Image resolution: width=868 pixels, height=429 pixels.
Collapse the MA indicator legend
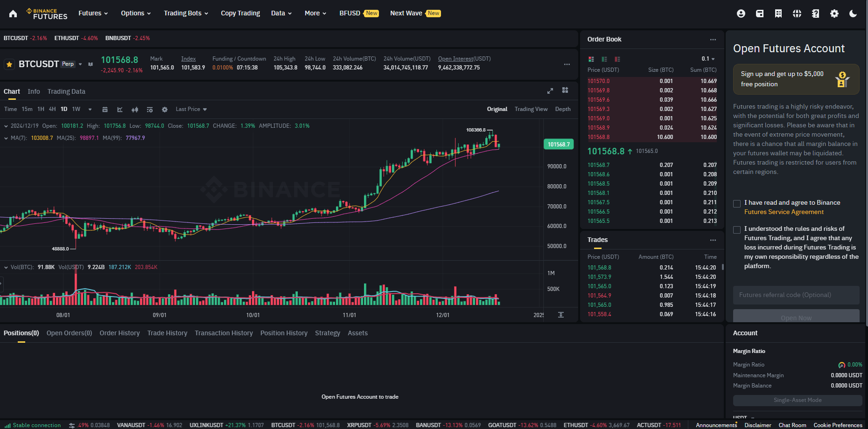6,138
